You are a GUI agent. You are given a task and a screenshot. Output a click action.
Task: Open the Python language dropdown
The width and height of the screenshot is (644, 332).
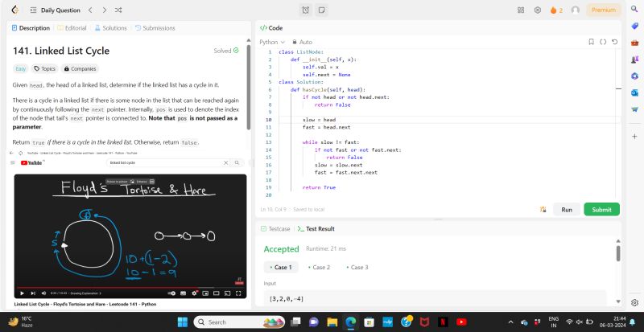point(272,42)
